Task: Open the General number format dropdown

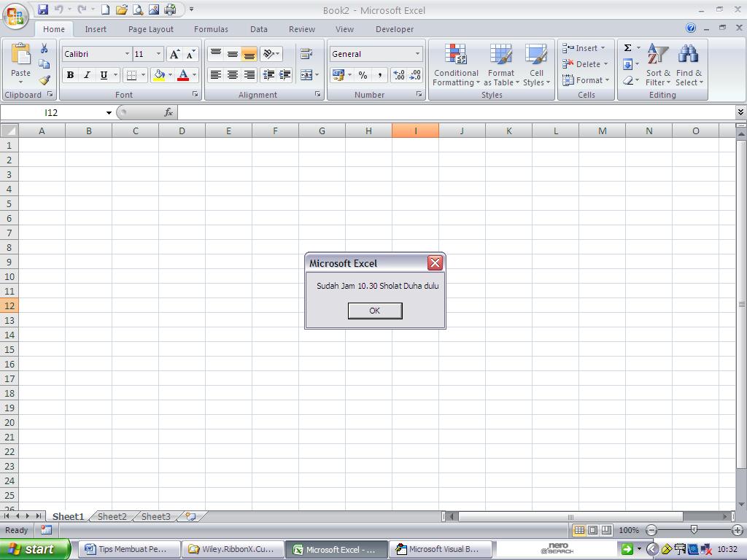Action: coord(417,54)
